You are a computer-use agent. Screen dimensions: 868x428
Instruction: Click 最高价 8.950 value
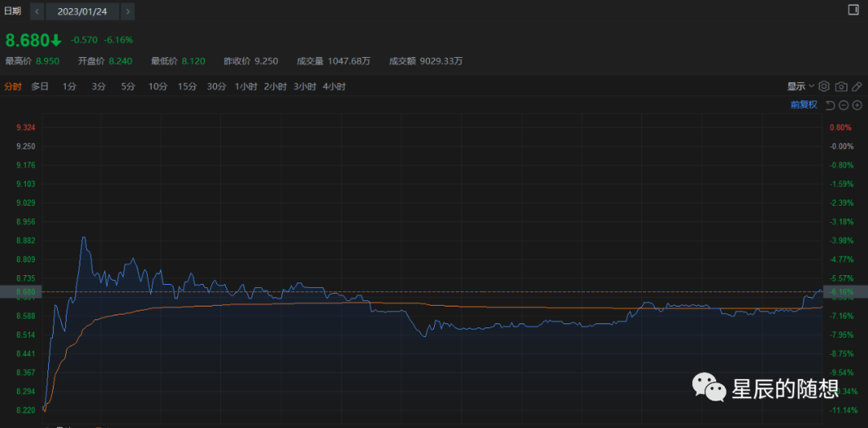click(x=47, y=61)
